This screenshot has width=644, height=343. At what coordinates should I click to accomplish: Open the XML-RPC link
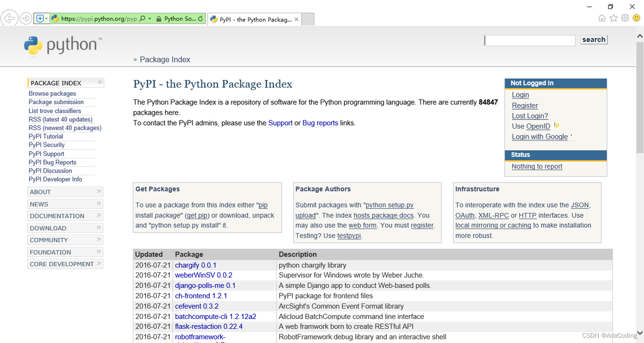493,215
